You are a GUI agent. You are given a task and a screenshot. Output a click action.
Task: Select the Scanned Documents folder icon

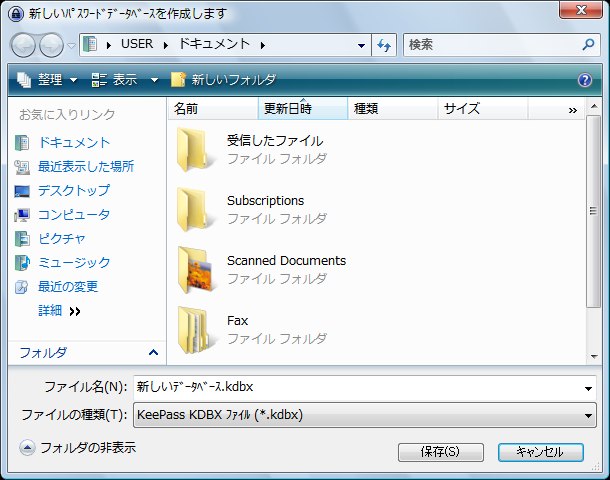click(x=195, y=270)
